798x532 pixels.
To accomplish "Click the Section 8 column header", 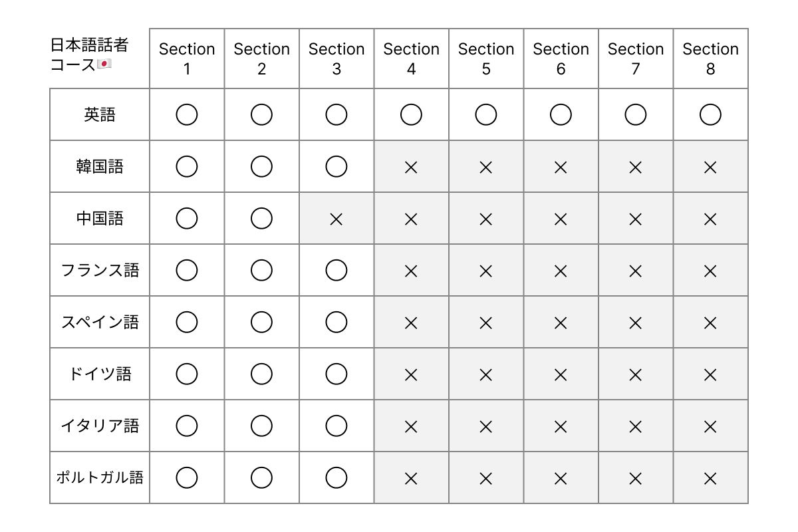I will pos(710,59).
